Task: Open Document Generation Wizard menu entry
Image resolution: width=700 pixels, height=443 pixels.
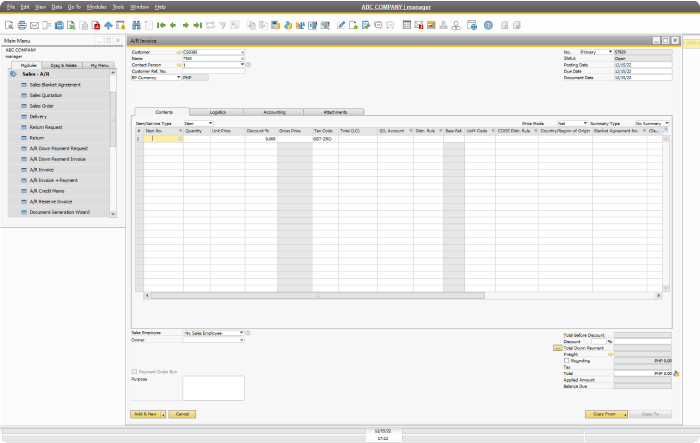Action: [58, 212]
